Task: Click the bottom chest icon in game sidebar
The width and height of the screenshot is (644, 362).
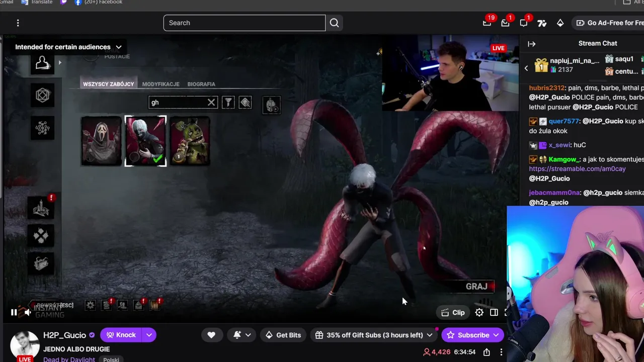Action: coord(41,264)
